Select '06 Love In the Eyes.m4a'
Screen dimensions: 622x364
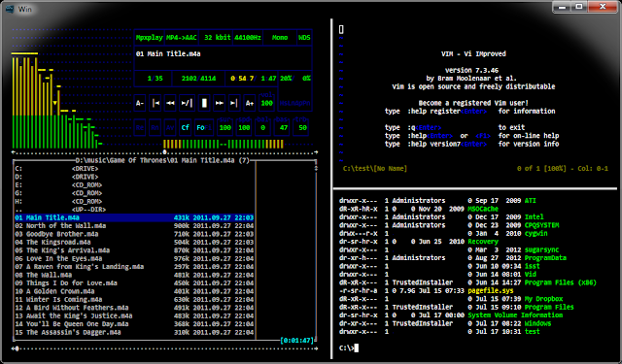(134, 258)
